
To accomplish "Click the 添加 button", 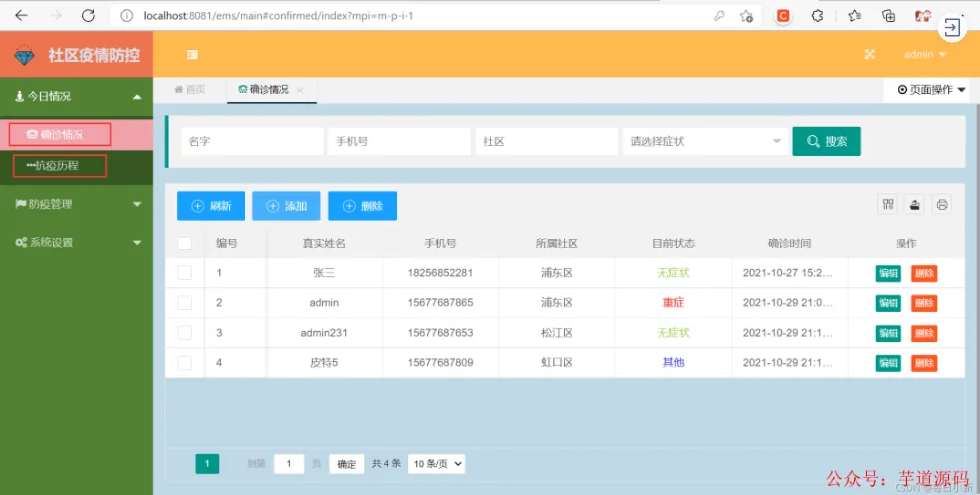I will point(286,206).
